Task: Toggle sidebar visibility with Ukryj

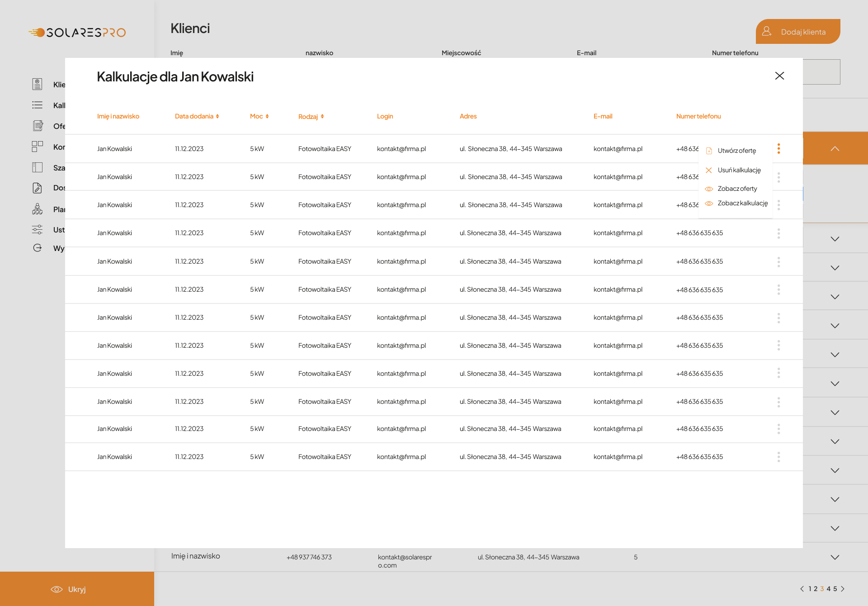Action: coord(69,589)
